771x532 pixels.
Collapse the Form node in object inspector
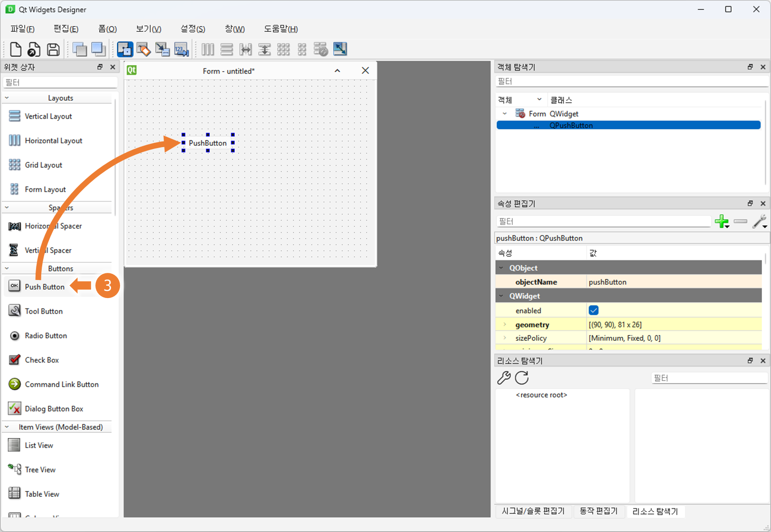click(x=505, y=114)
